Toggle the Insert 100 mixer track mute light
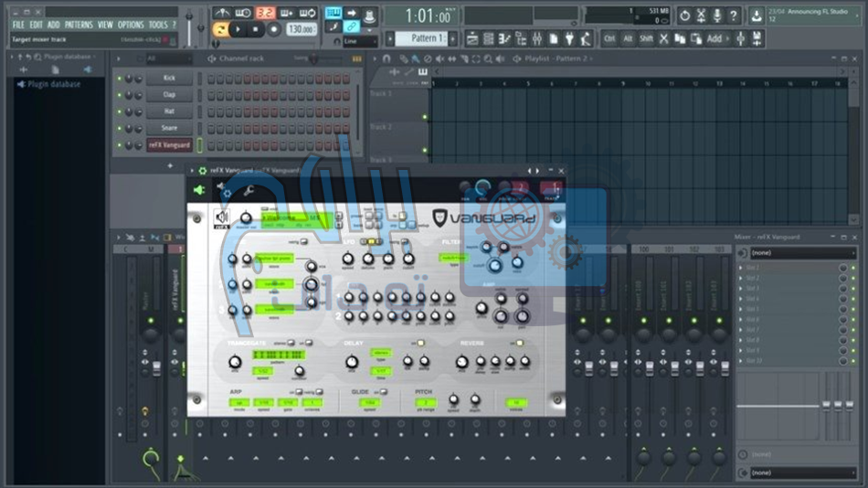 (x=644, y=322)
